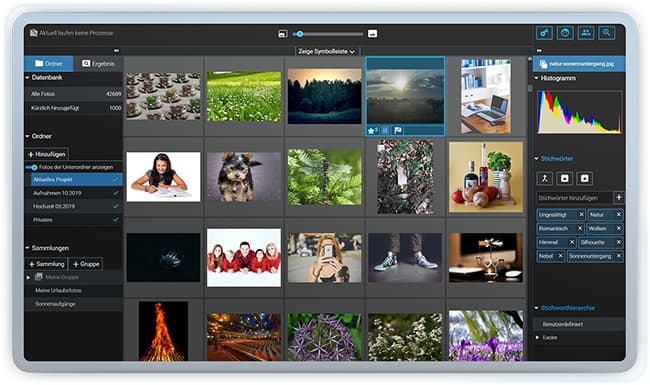
Task: Click the person keyword icon under Stichwörter
Action: pyautogui.click(x=544, y=178)
